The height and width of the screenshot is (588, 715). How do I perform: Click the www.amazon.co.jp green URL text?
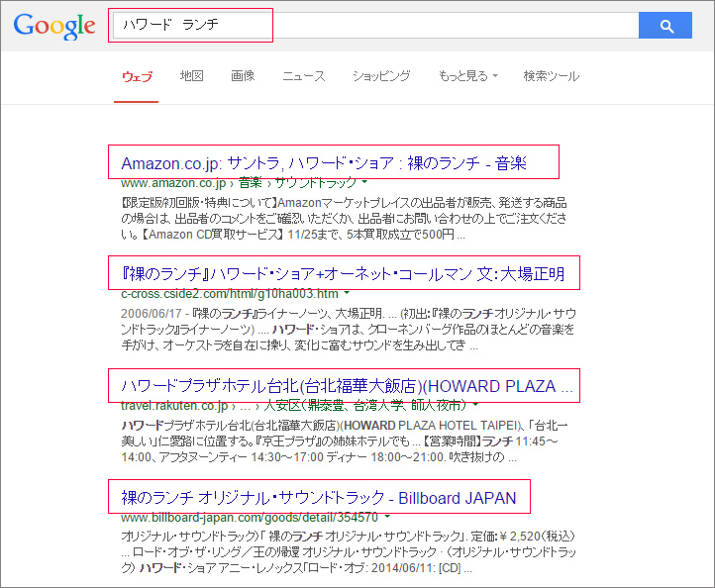click(x=173, y=183)
